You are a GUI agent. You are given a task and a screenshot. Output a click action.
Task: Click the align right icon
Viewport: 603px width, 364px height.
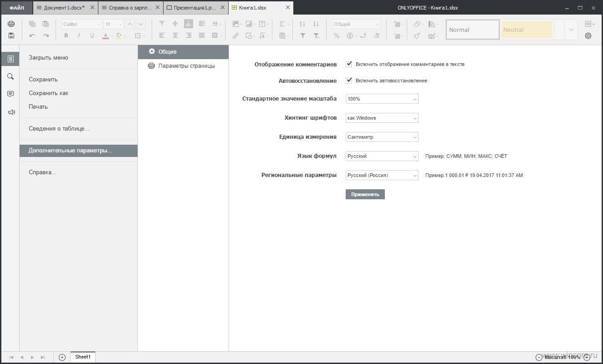tap(189, 35)
